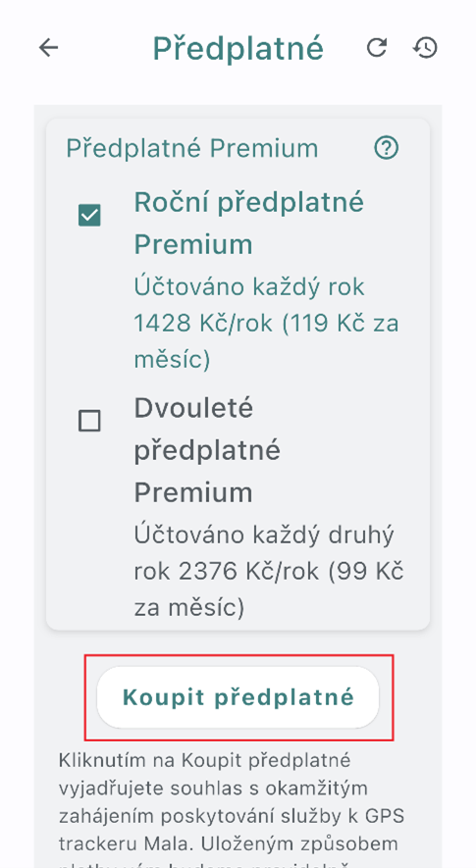476x868 pixels.
Task: Tap the 'Účtováno každý rok' billing description
Action: (249, 287)
